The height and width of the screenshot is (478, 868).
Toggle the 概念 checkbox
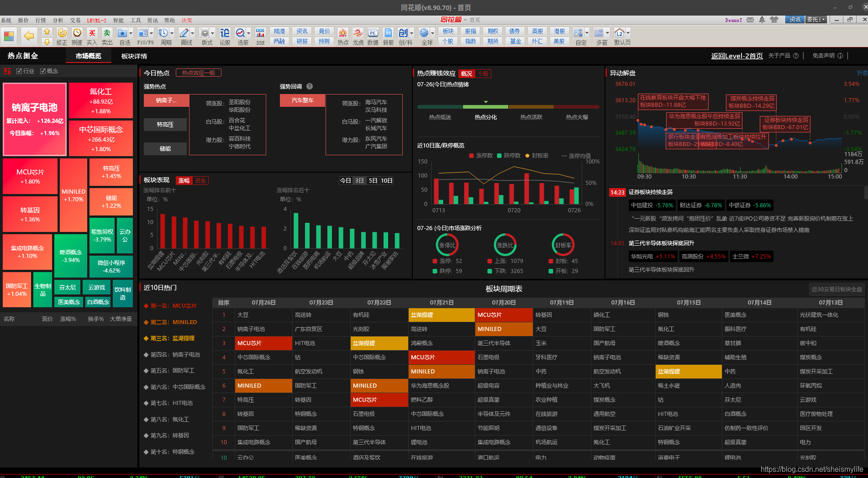43,71
